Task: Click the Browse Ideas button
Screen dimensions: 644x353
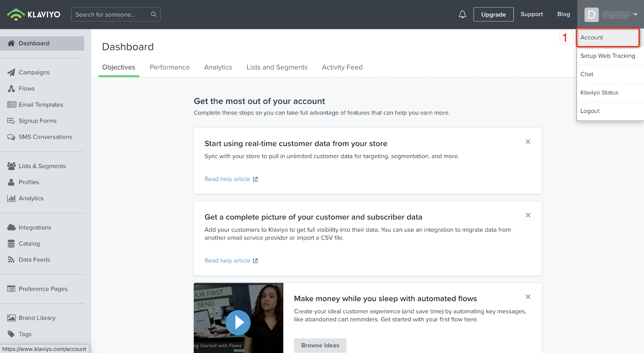Action: (320, 345)
